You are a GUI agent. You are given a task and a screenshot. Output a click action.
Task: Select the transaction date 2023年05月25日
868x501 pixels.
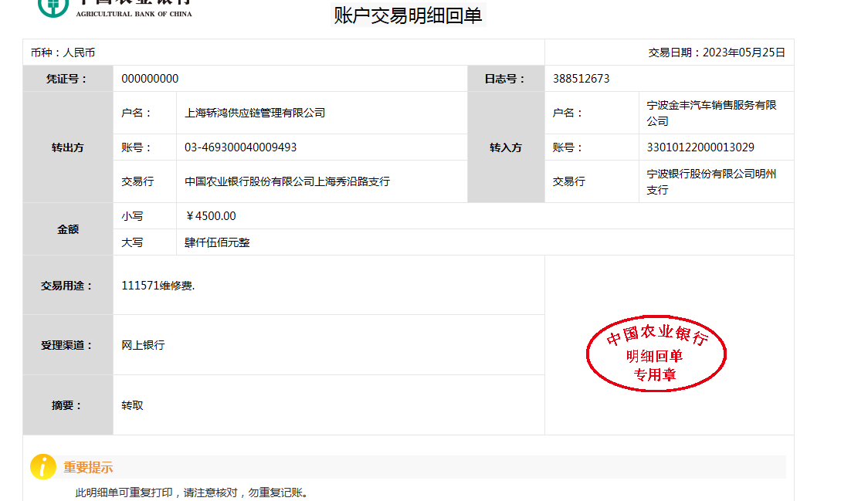744,52
